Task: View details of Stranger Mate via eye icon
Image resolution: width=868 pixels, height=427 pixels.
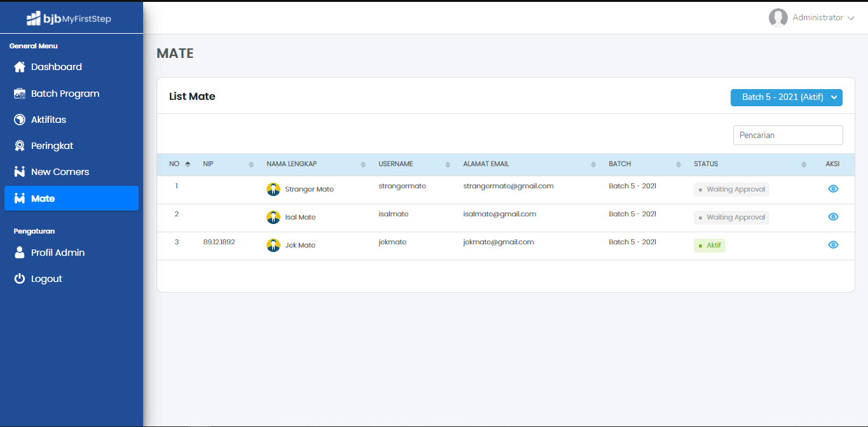Action: pyautogui.click(x=833, y=189)
